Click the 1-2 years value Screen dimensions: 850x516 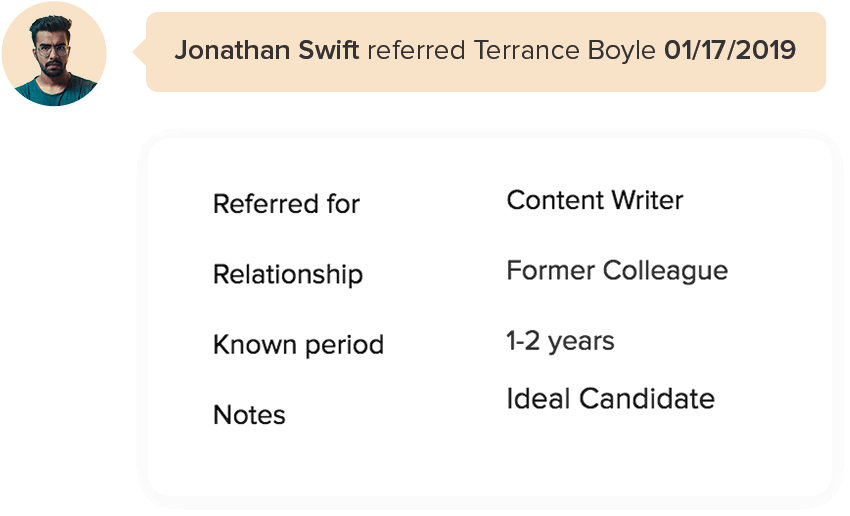click(x=560, y=341)
